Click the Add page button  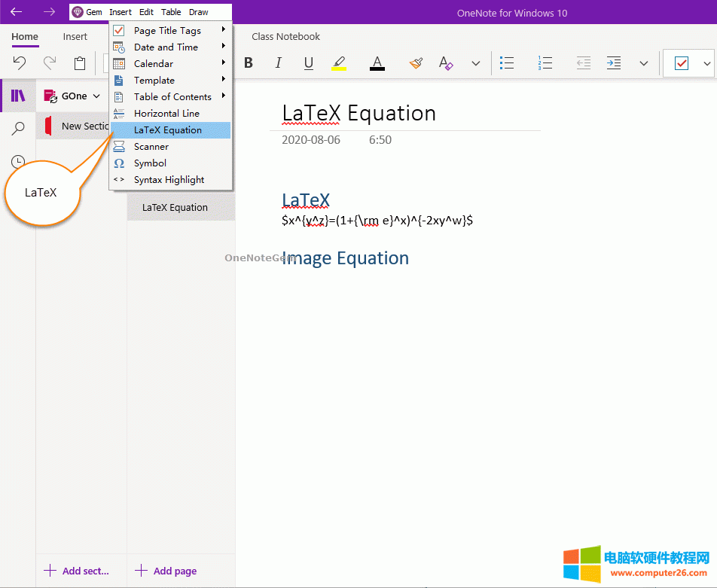click(166, 571)
